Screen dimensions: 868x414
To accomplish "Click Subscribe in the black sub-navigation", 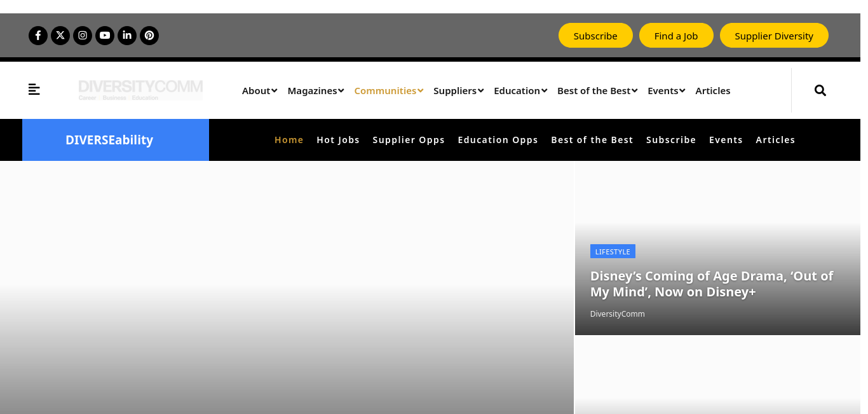I will [x=671, y=140].
